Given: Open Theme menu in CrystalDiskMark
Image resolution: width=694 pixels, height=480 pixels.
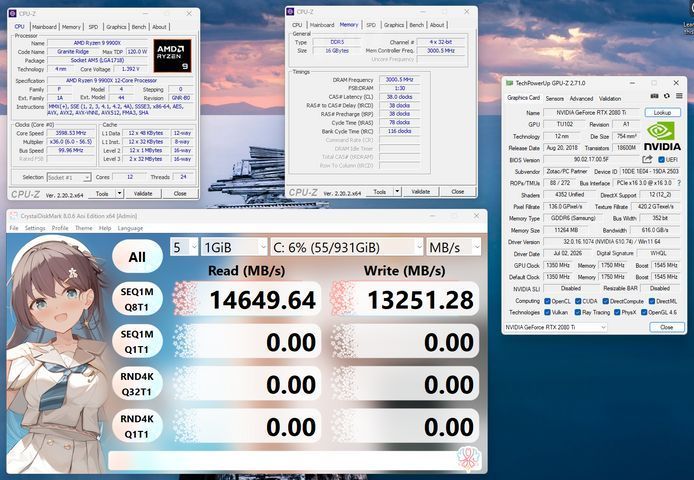Looking at the screenshot, I should tap(84, 228).
